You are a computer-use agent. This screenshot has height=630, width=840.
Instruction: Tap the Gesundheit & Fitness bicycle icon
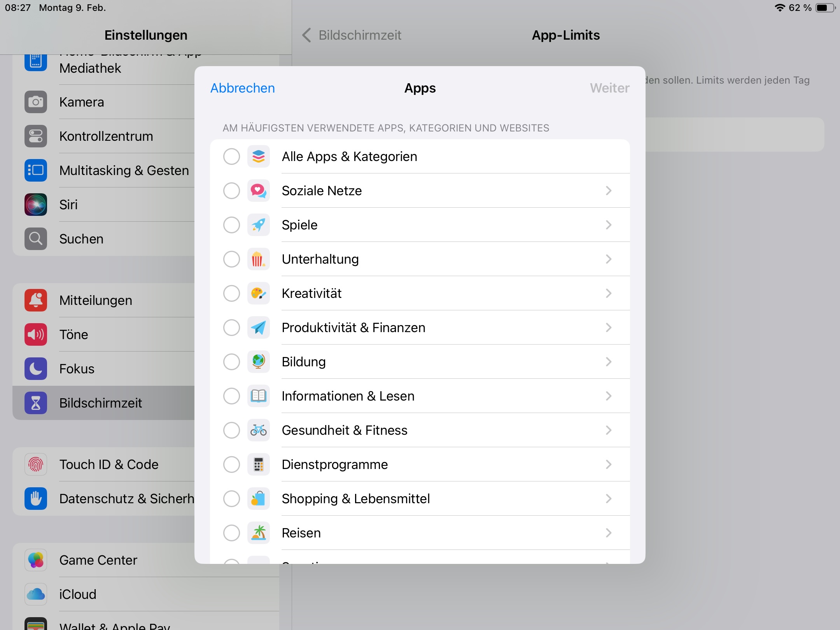tap(259, 430)
